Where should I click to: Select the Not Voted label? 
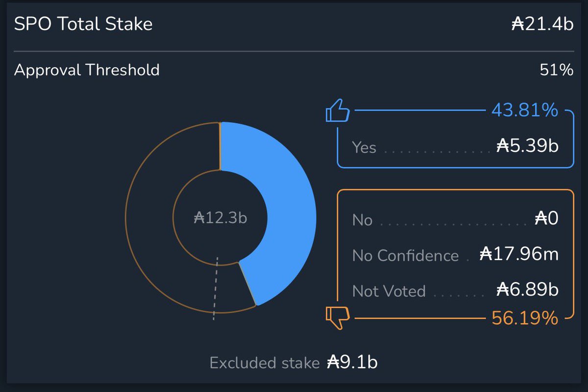click(389, 291)
